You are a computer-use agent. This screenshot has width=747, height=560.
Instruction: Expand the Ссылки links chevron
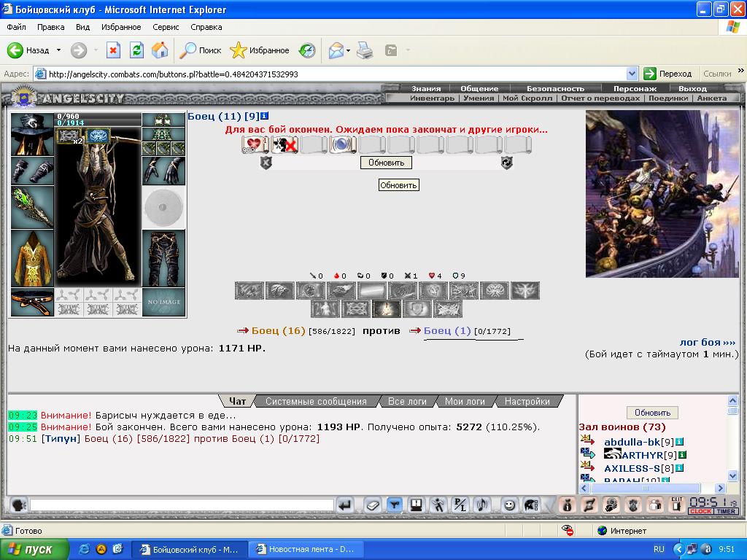point(741,71)
